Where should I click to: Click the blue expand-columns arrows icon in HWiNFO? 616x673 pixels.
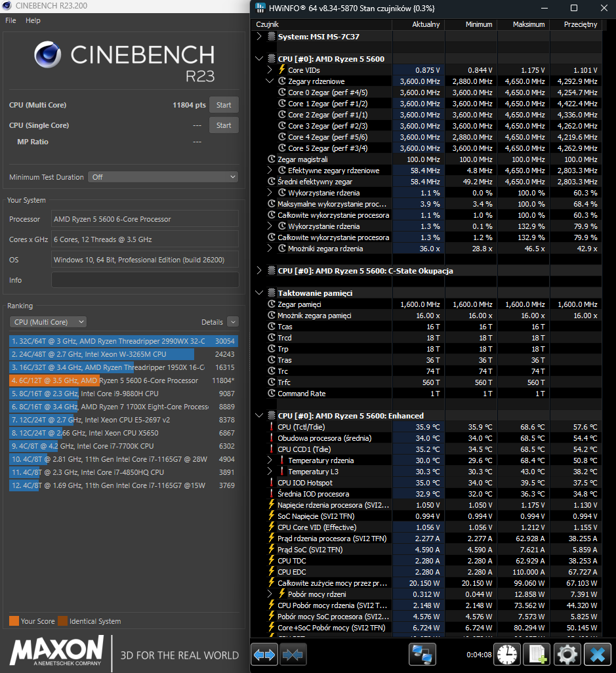[265, 655]
